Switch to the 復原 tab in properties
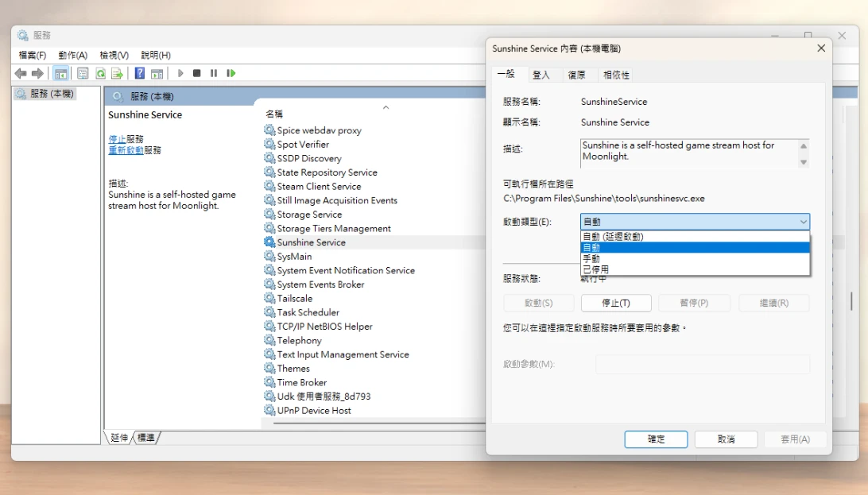Viewport: 868px width, 495px height. [x=577, y=75]
